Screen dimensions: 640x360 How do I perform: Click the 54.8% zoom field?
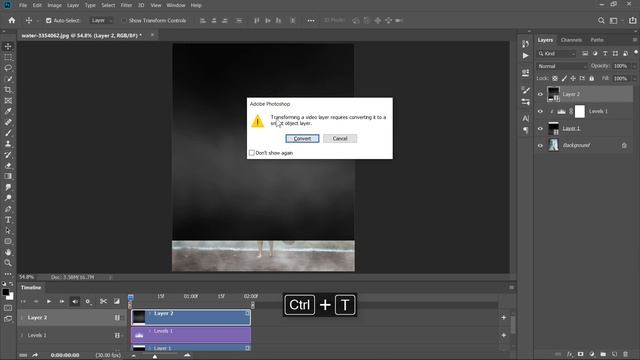click(27, 277)
